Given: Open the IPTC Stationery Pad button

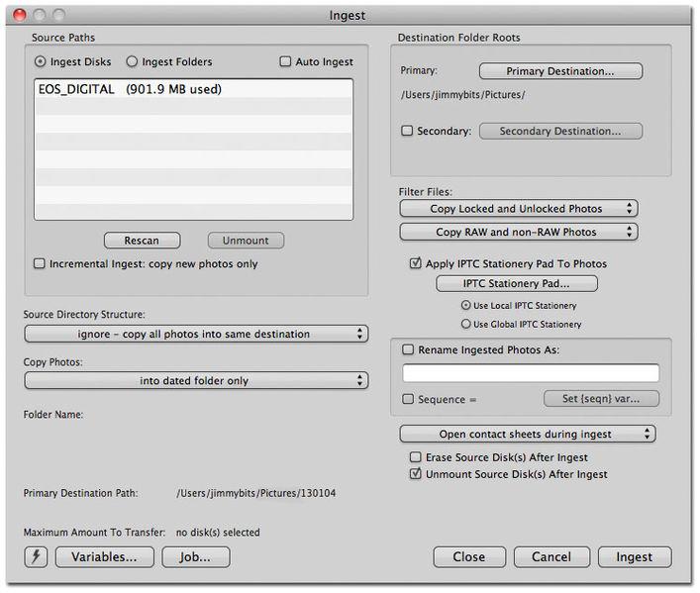Looking at the screenshot, I should 517,283.
